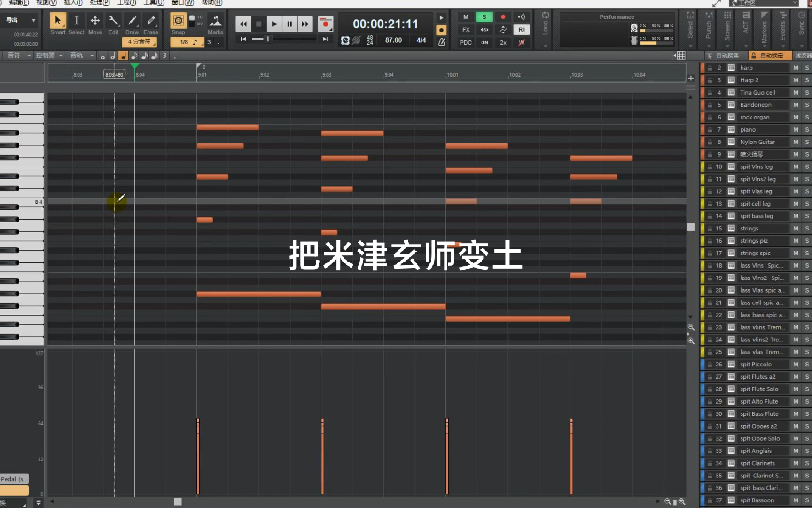812x508 pixels.
Task: Toggle global Mute (M) button
Action: tap(466, 17)
